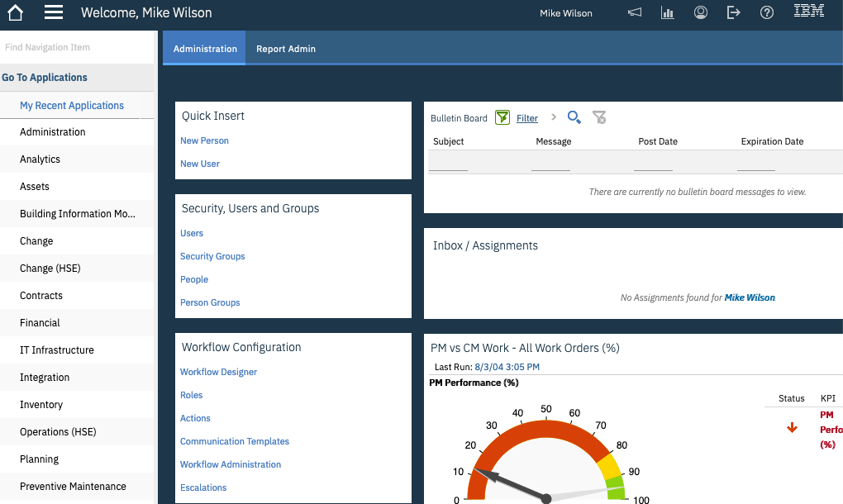Open the Communication Templates link
The height and width of the screenshot is (504, 843).
[x=235, y=440]
